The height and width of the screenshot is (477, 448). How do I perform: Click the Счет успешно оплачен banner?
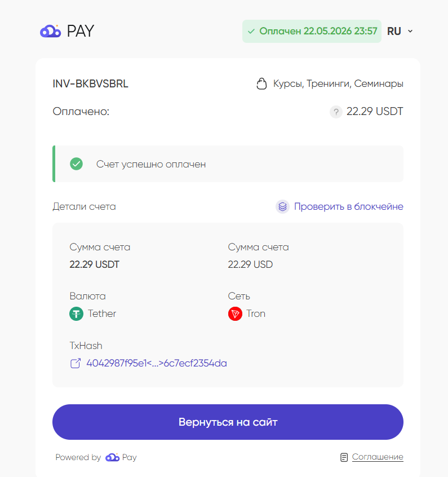[228, 164]
